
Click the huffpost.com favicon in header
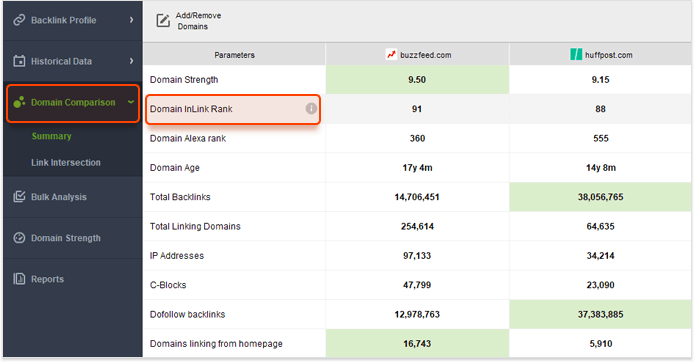[x=576, y=54]
